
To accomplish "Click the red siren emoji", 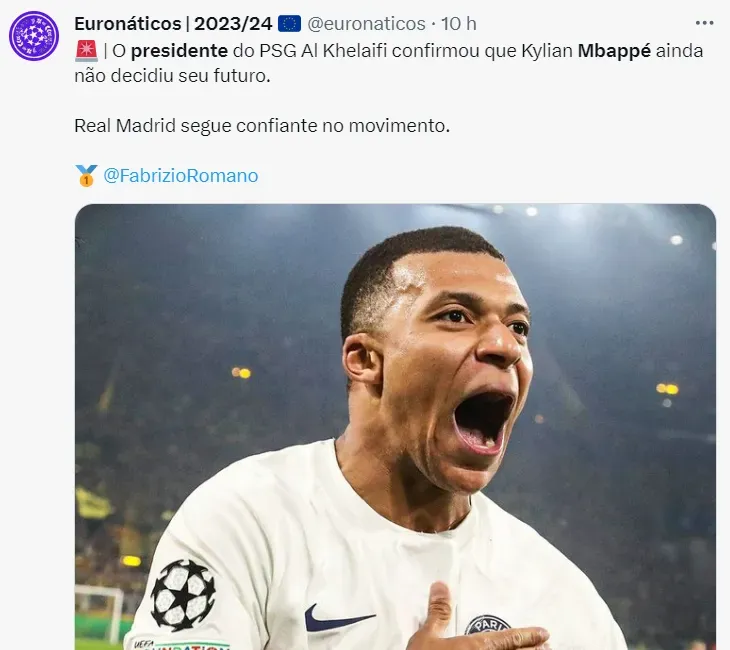I will pyautogui.click(x=86, y=51).
